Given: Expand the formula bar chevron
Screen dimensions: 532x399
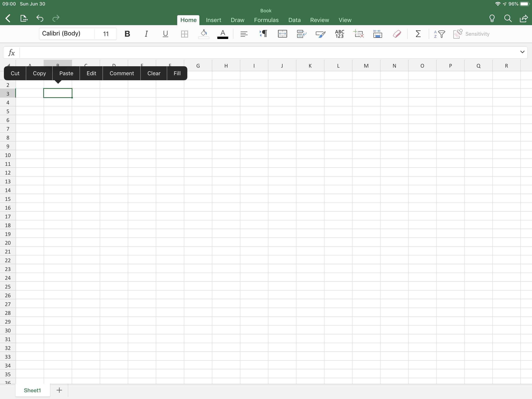Looking at the screenshot, I should [522, 52].
